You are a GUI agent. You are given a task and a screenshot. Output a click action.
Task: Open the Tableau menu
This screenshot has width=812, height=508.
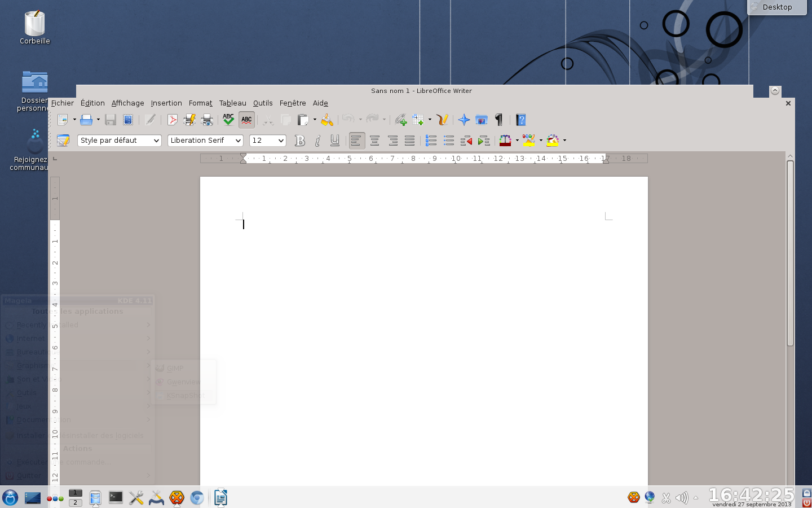233,103
